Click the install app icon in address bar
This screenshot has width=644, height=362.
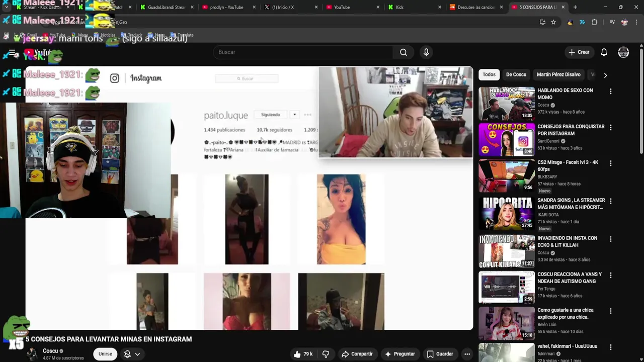(542, 22)
